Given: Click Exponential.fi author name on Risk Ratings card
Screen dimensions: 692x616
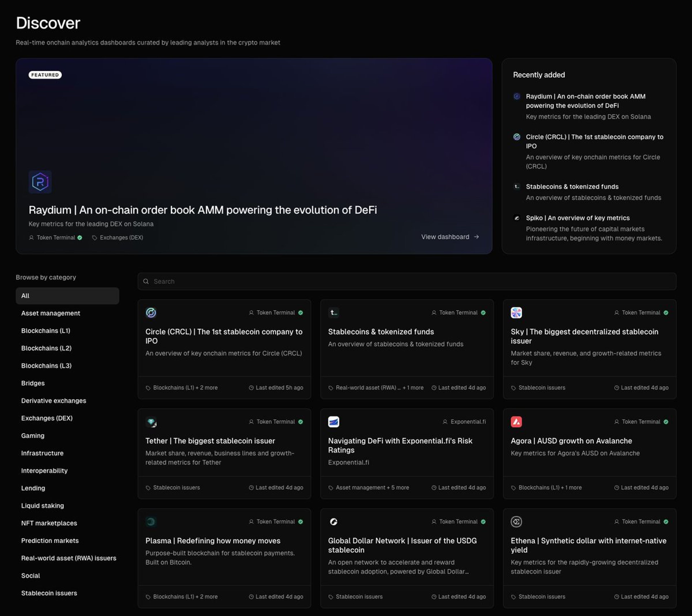Looking at the screenshot, I should click(x=468, y=422).
